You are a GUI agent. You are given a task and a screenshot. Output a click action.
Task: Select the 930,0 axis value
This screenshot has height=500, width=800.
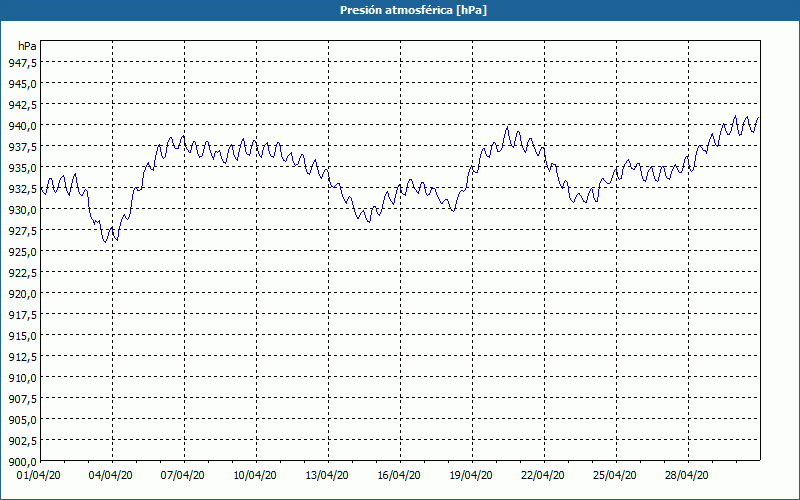pos(22,210)
